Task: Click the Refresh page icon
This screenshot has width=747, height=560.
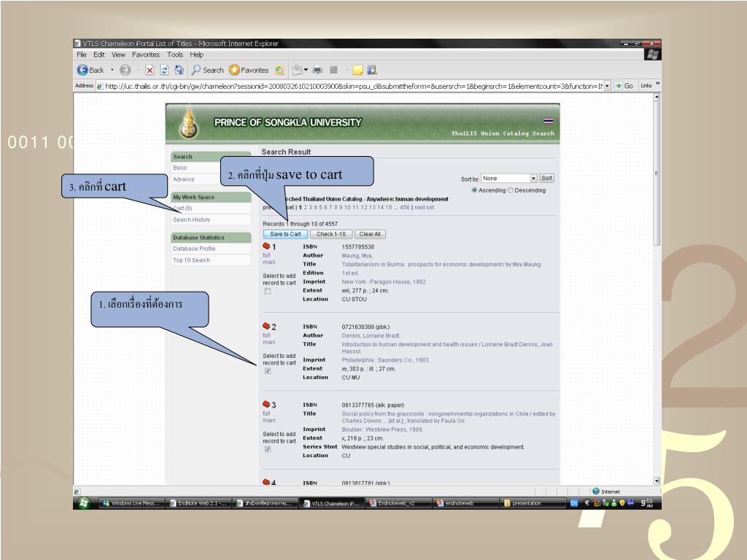Action: click(164, 70)
